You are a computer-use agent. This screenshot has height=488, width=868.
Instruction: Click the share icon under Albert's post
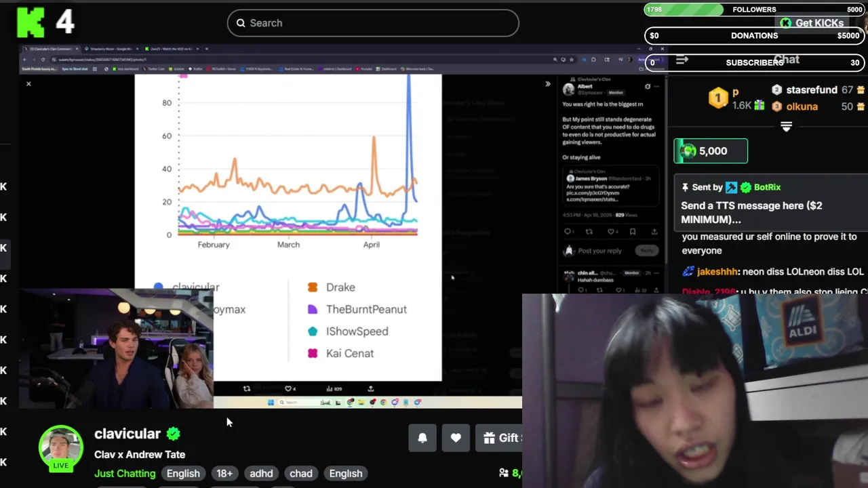654,232
